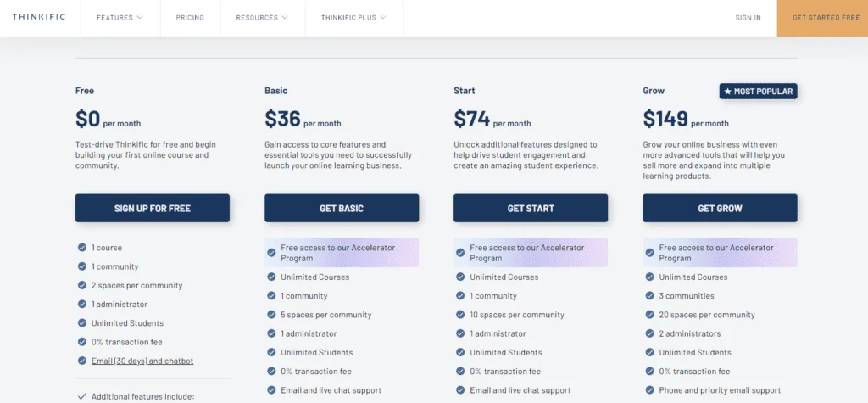
Task: Select the Get Grow plan button
Action: [721, 209]
